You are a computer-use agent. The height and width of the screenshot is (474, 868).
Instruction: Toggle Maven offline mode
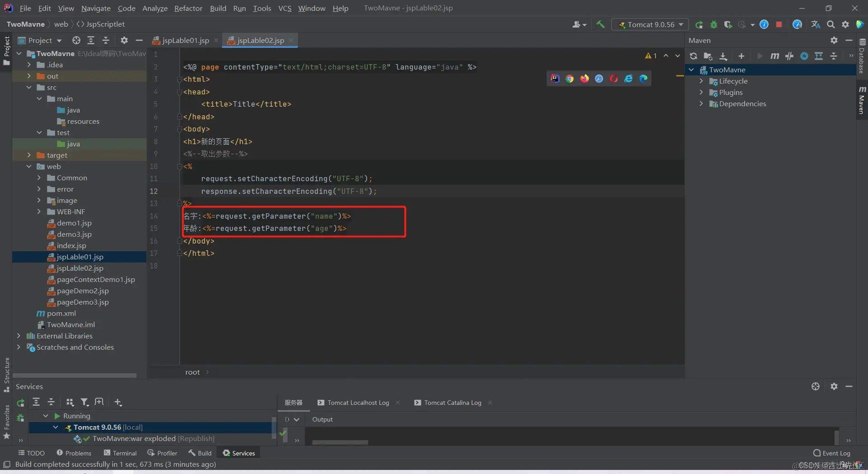coord(789,56)
